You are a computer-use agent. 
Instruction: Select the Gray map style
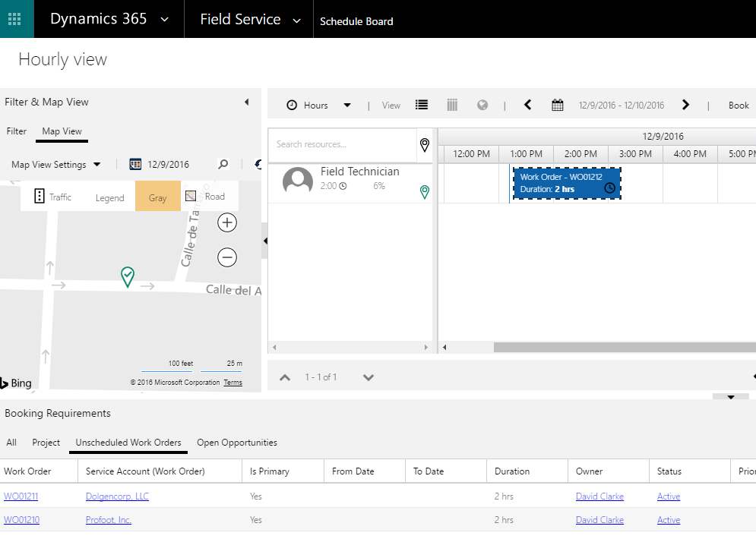coord(158,196)
